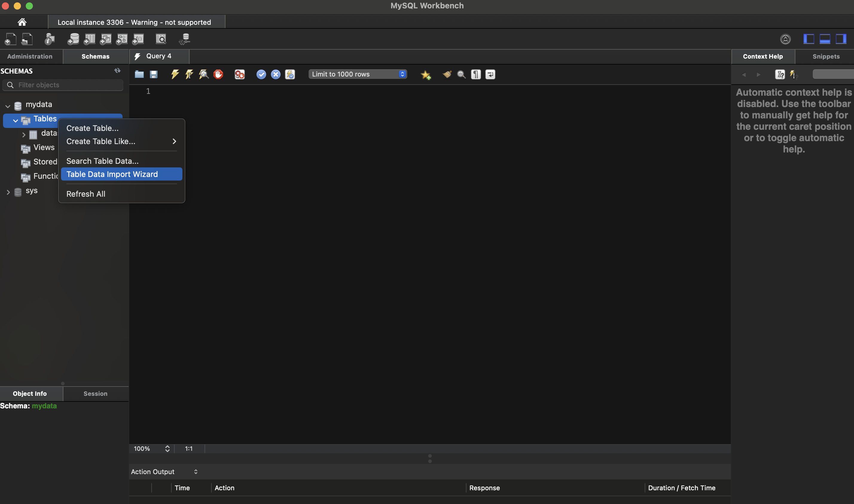Click the Add Favorite Query star icon

pyautogui.click(x=426, y=74)
